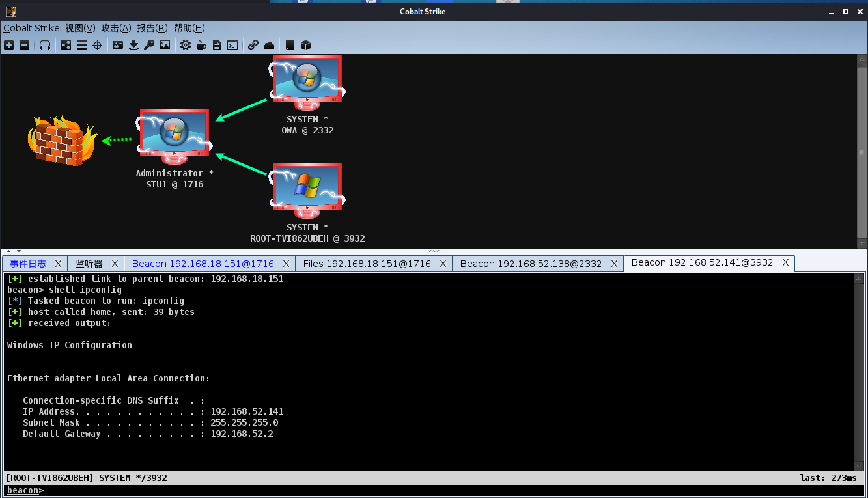Click 'established link to parent beacon' line
Screen dimensions: 868x498
click(x=145, y=279)
